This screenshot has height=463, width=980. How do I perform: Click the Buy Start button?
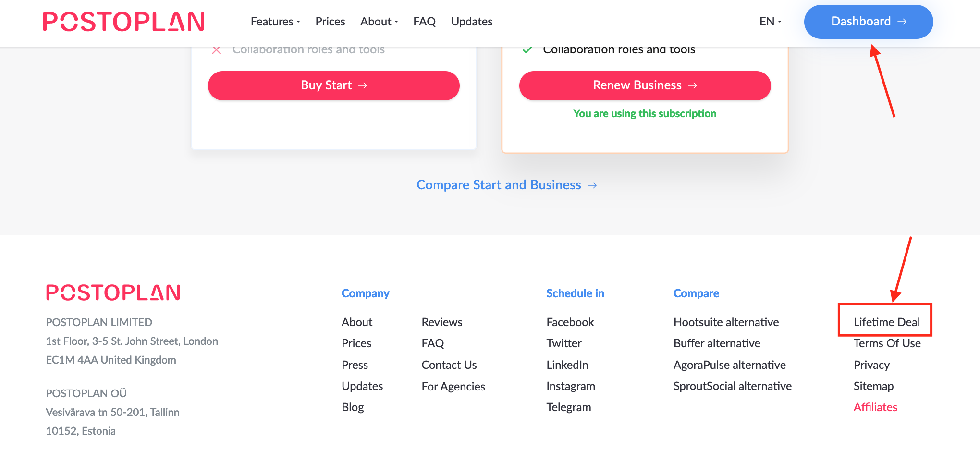pos(334,85)
